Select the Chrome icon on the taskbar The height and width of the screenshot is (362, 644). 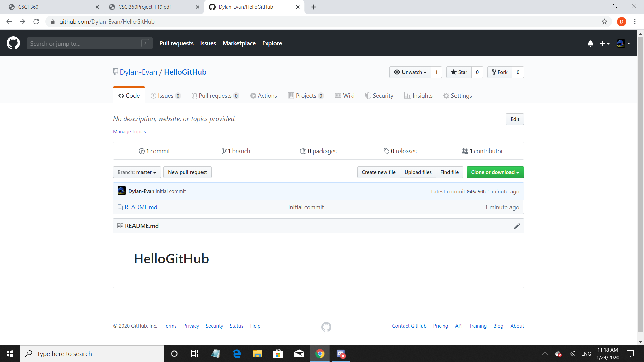point(319,353)
